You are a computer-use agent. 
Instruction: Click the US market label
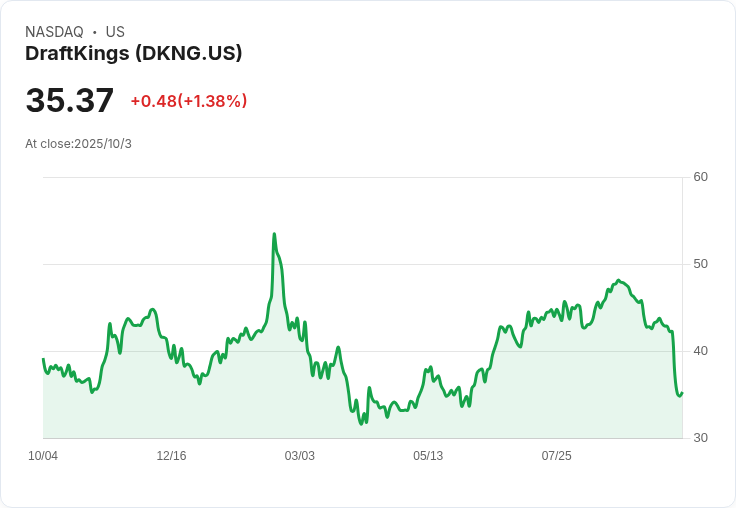coord(115,32)
